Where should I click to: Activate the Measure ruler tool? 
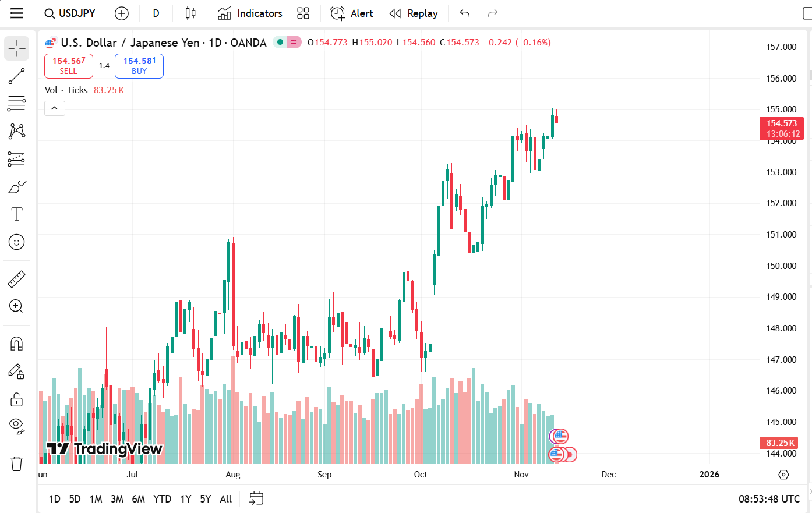click(x=16, y=278)
